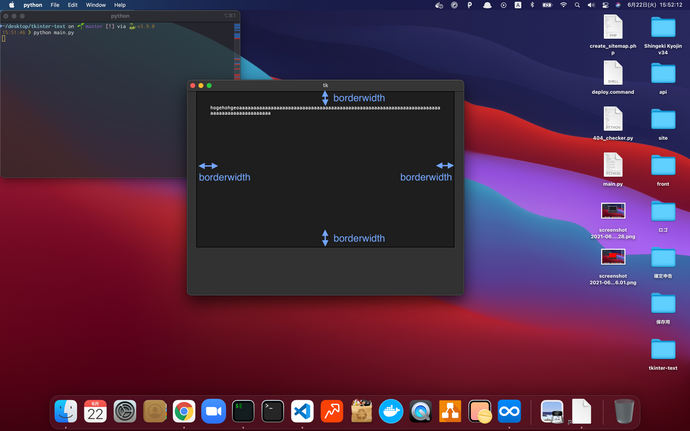
Task: Launch Visual Studio Code from the dock
Action: 302,411
